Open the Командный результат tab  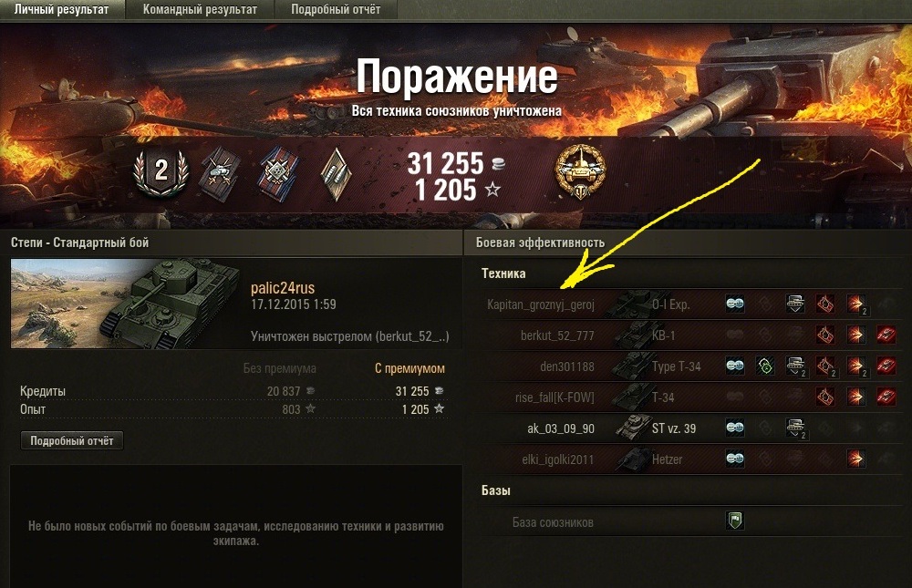pos(200,10)
